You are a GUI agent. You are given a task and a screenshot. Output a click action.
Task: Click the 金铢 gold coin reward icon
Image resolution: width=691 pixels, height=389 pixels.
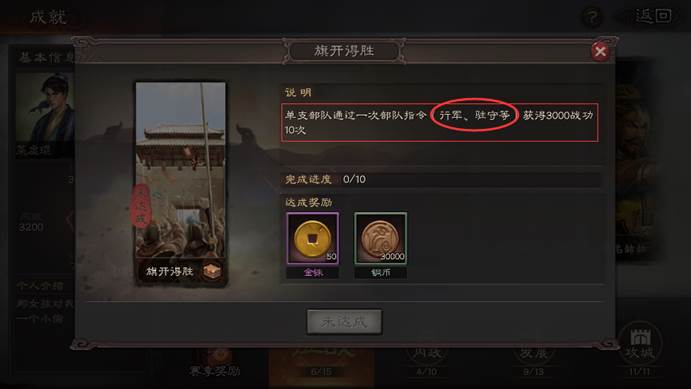pyautogui.click(x=312, y=238)
